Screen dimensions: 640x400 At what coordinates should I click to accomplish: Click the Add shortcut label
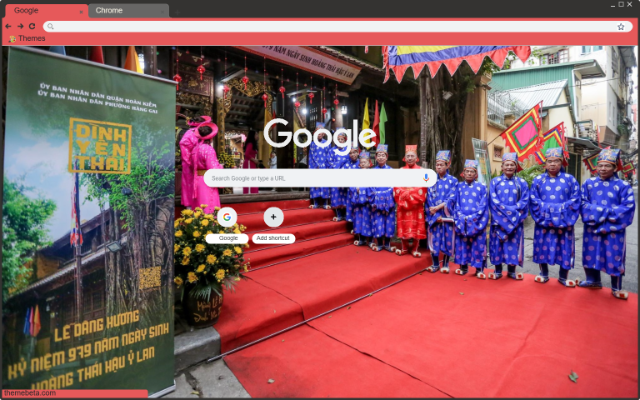pos(273,238)
